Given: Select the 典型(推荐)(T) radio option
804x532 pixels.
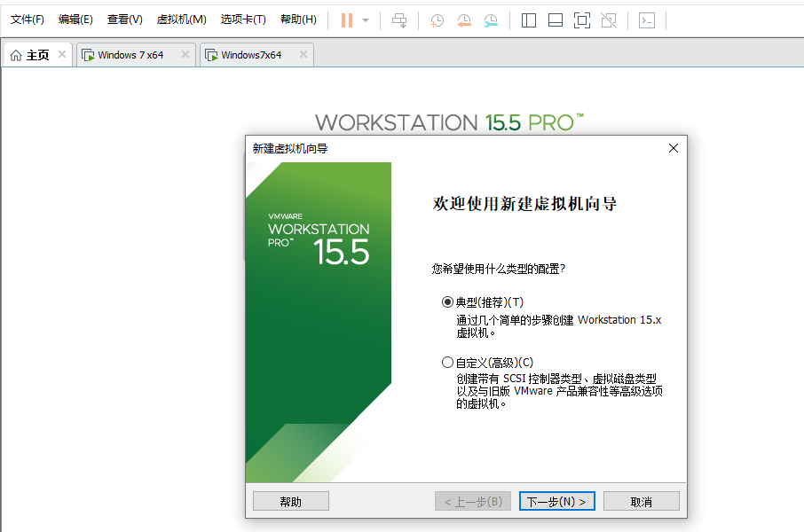Looking at the screenshot, I should (x=447, y=302).
